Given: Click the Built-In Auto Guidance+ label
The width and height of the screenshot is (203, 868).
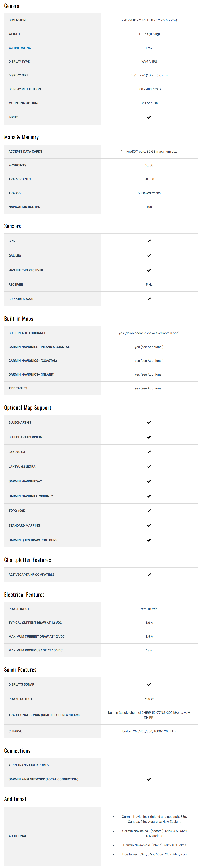Looking at the screenshot, I should [28, 333].
